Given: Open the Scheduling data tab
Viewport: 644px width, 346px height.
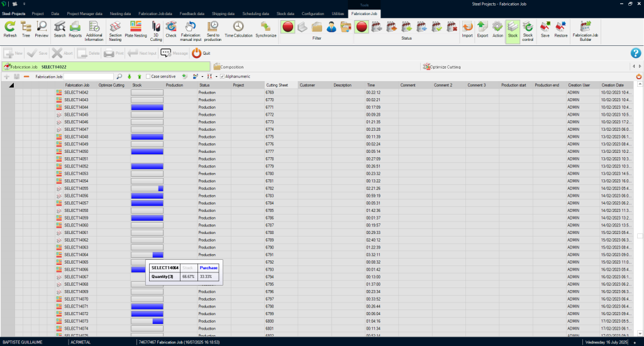Looking at the screenshot, I should pyautogui.click(x=256, y=13).
